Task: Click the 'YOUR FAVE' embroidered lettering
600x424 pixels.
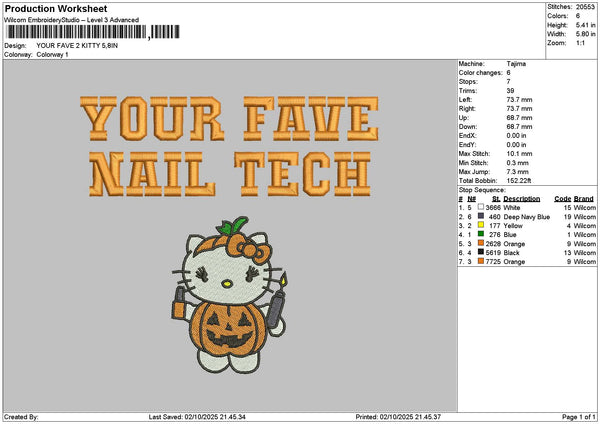Action: click(230, 119)
